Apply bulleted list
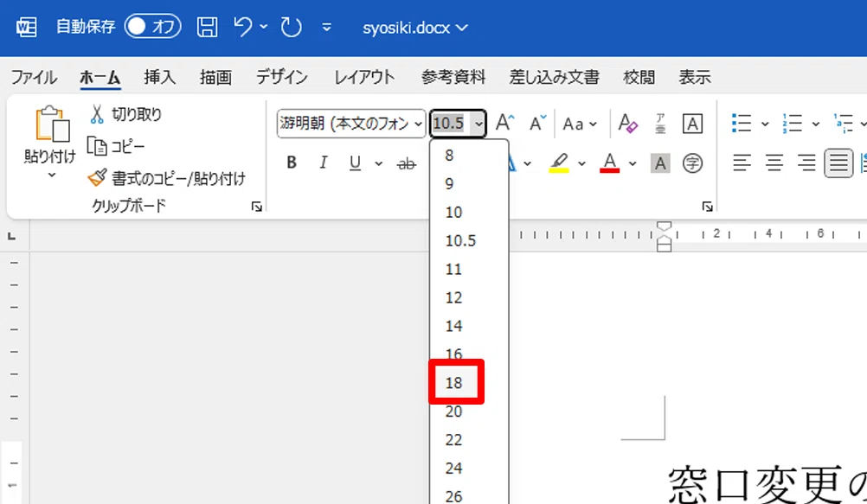The width and height of the screenshot is (867, 504). coord(742,124)
